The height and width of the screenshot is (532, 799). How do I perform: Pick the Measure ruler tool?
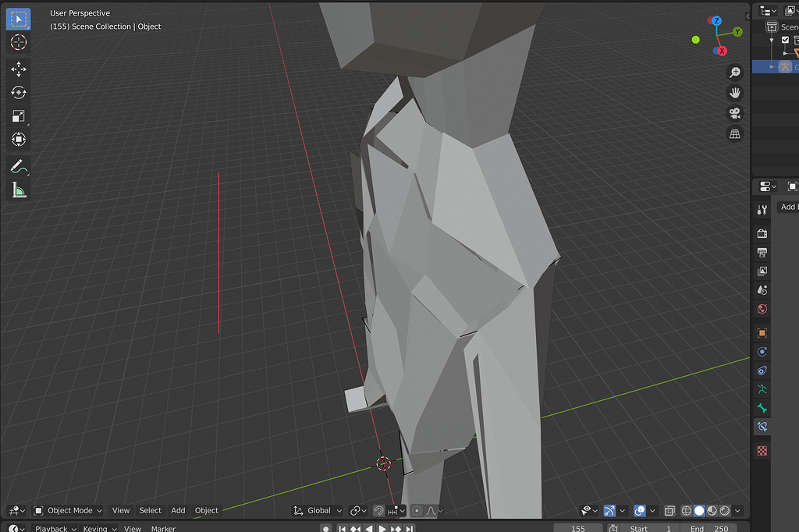pyautogui.click(x=19, y=190)
